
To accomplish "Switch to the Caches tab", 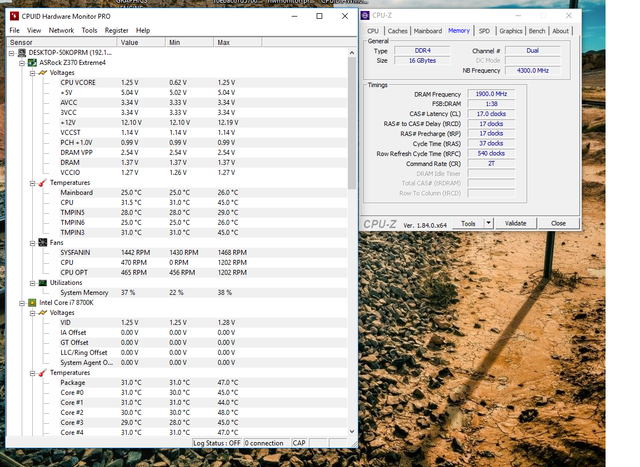I will [x=397, y=31].
